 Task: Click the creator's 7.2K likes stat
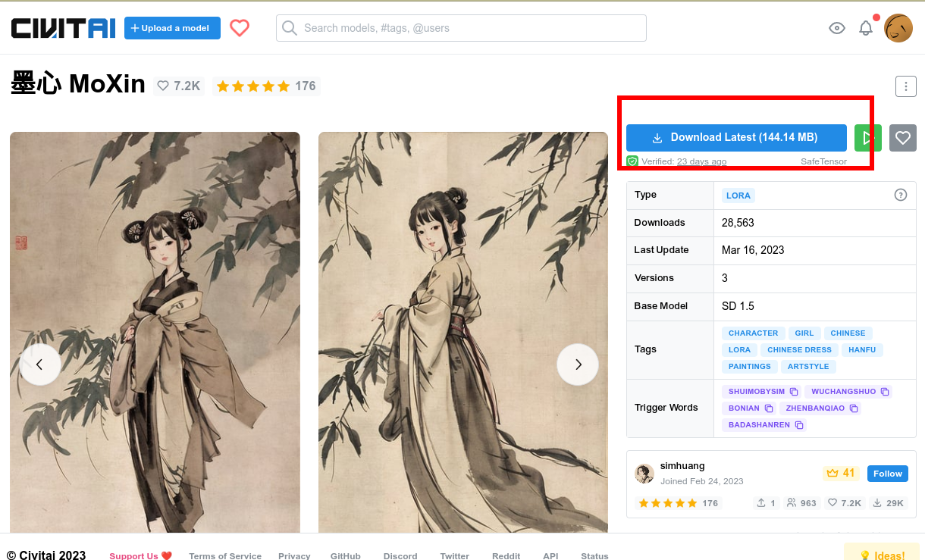click(x=845, y=503)
